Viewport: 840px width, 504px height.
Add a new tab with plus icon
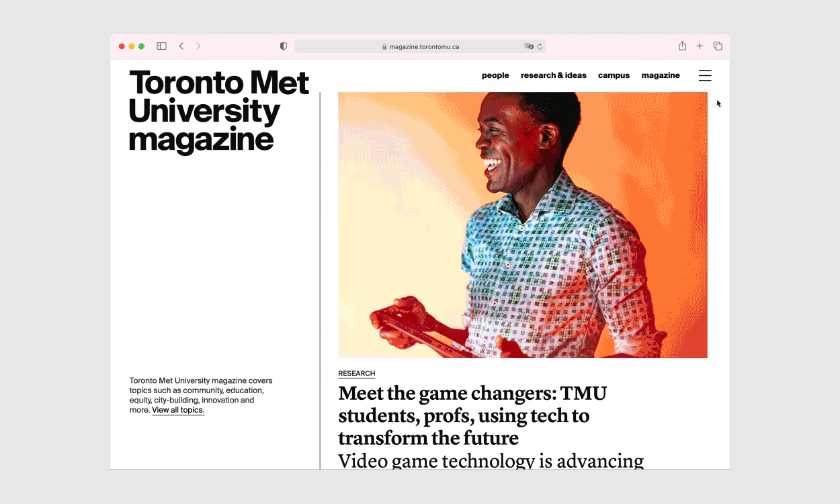(700, 46)
